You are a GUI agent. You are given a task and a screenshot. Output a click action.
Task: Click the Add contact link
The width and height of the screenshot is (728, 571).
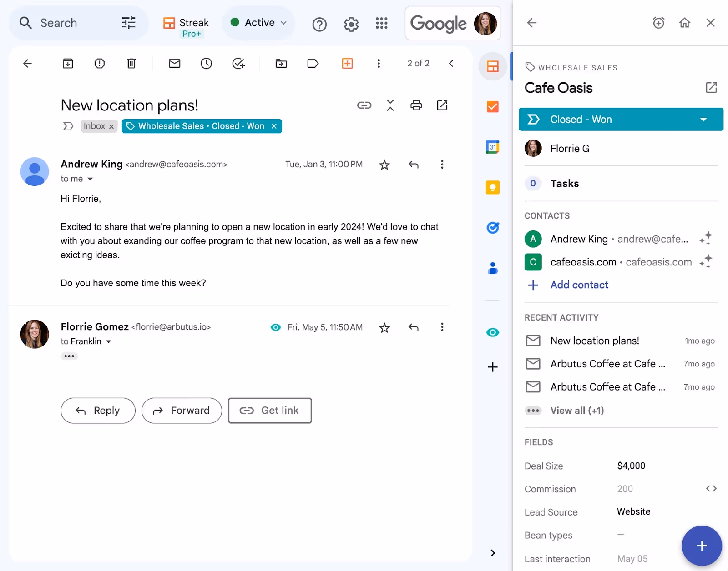click(579, 285)
